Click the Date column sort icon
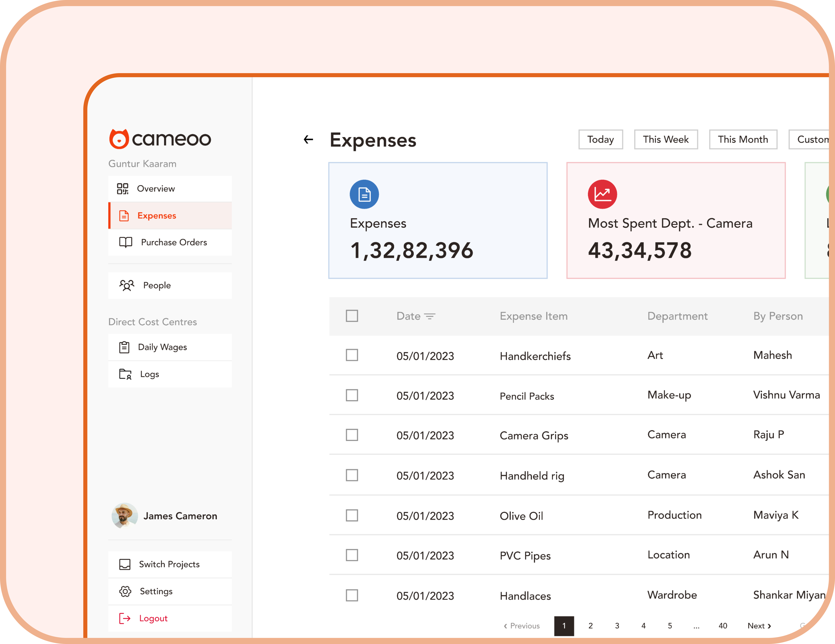This screenshot has width=835, height=644. tap(430, 316)
